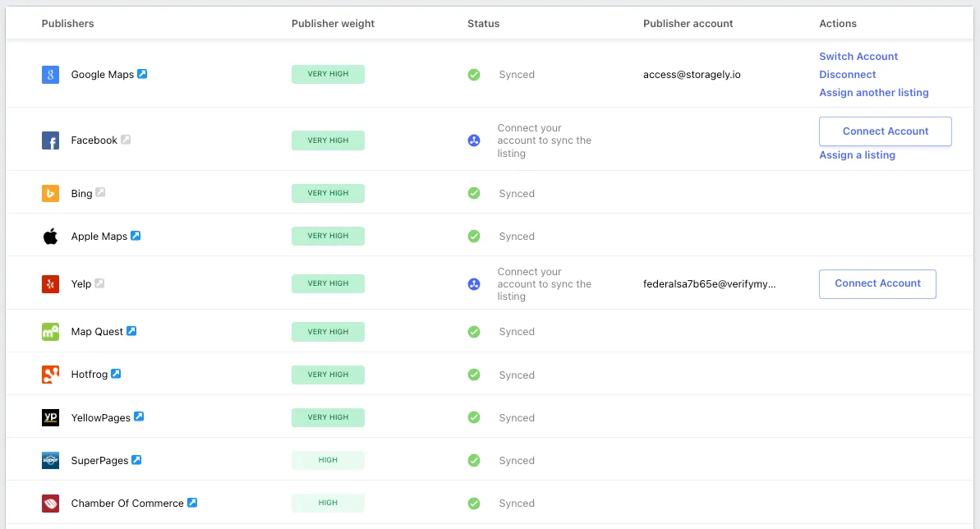Click Switch Account for Google Maps
This screenshot has height=529, width=980.
coord(858,57)
